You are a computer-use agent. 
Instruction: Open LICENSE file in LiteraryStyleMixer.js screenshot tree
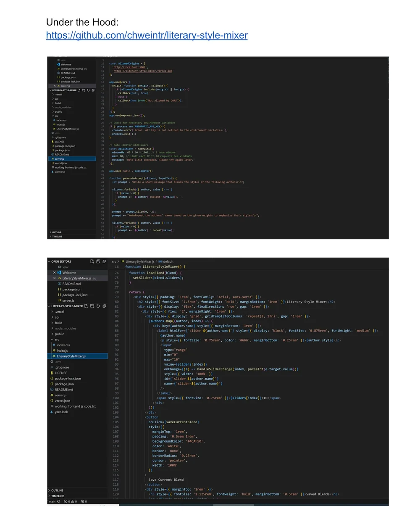[61, 373]
